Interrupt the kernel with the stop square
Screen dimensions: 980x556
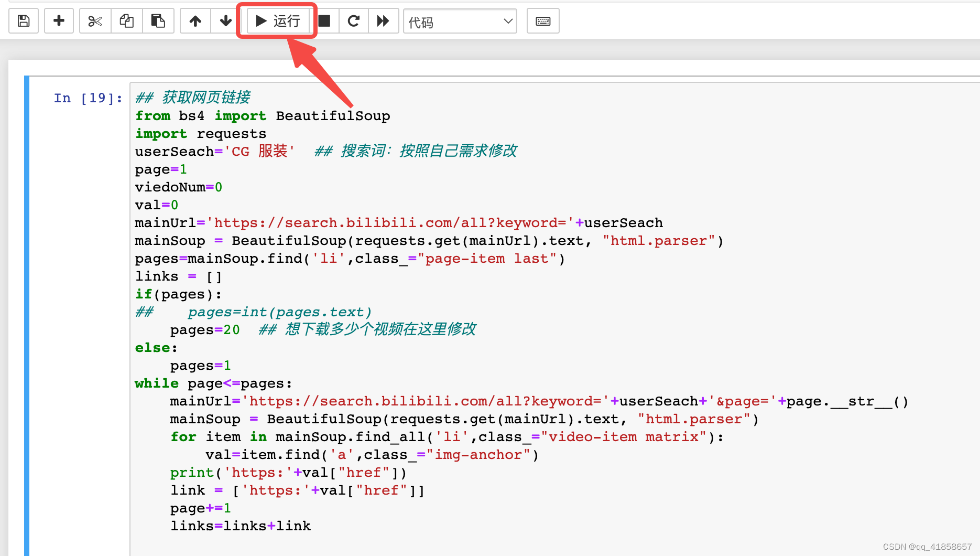pos(324,21)
